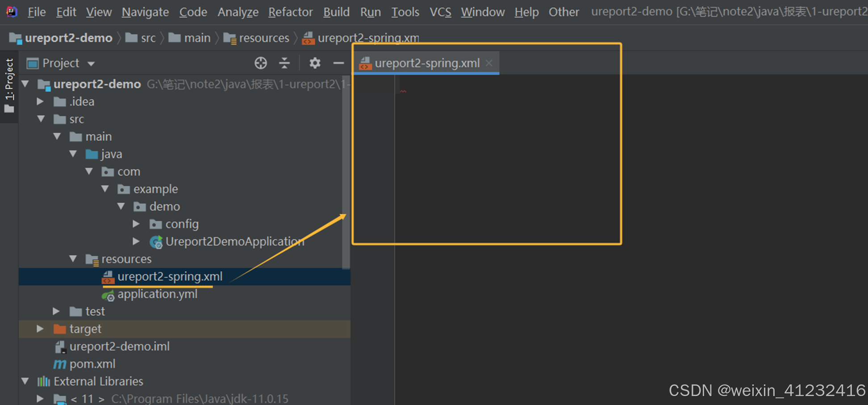Select the External Libraries icon
The height and width of the screenshot is (405, 868).
[44, 381]
